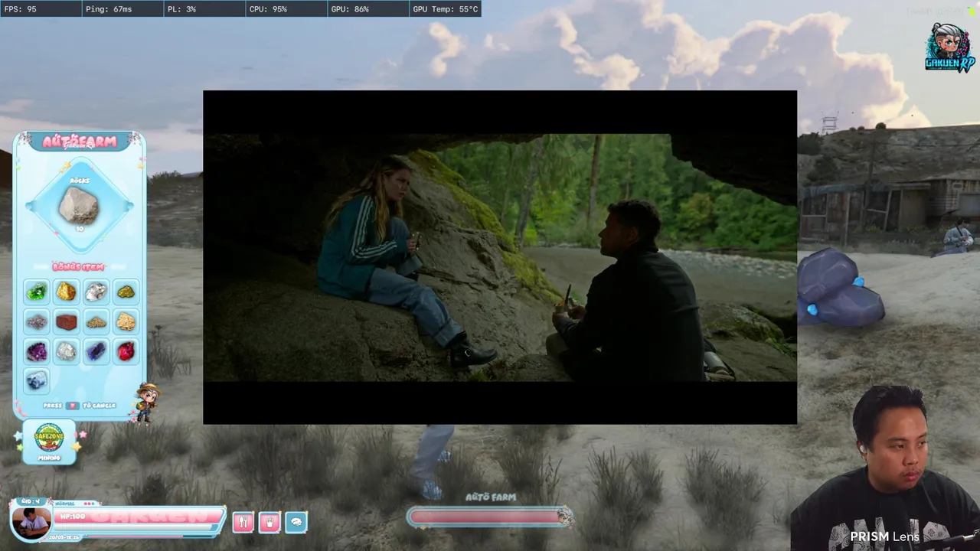Click the HP:100 health bar

point(139,517)
